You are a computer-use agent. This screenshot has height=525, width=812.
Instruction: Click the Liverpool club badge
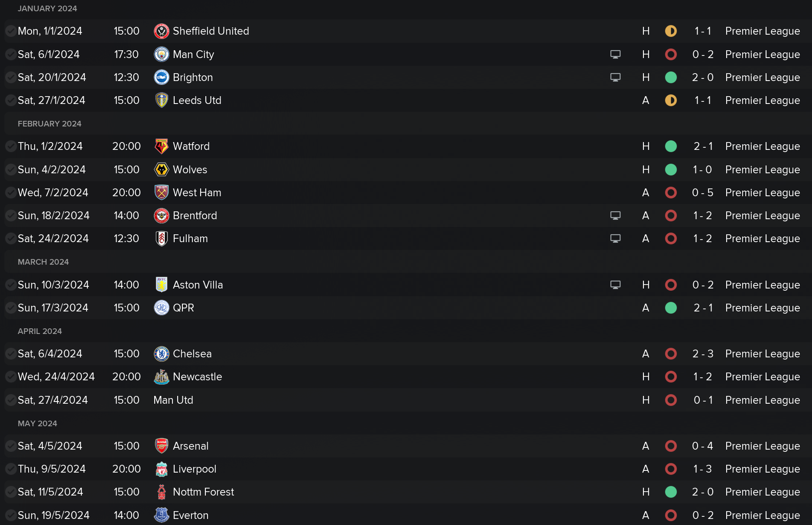tap(162, 469)
